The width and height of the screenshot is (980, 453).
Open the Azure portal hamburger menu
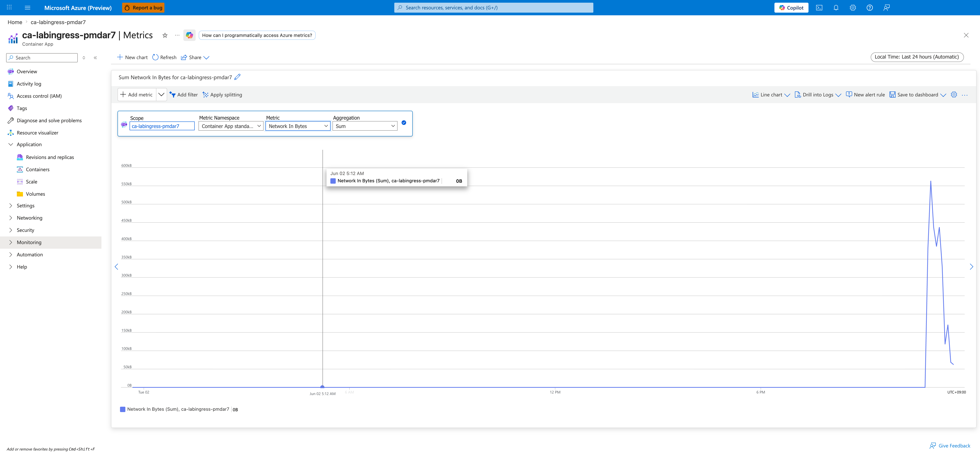point(27,8)
